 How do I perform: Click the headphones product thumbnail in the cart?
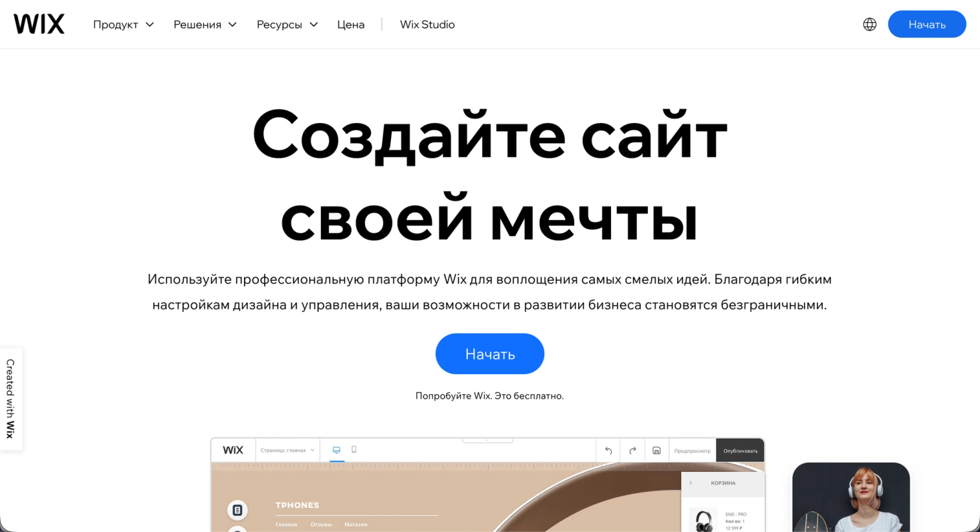[x=703, y=520]
